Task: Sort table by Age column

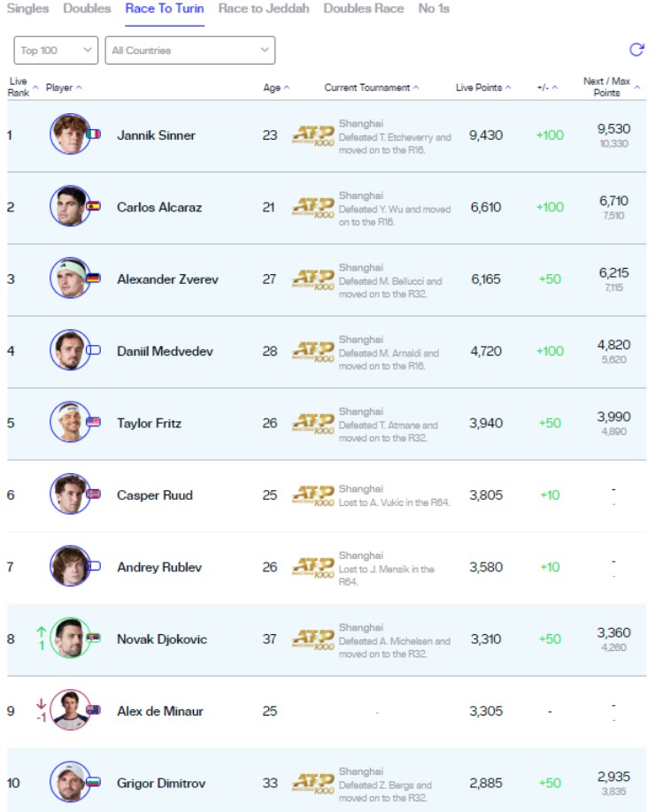Action: click(276, 88)
